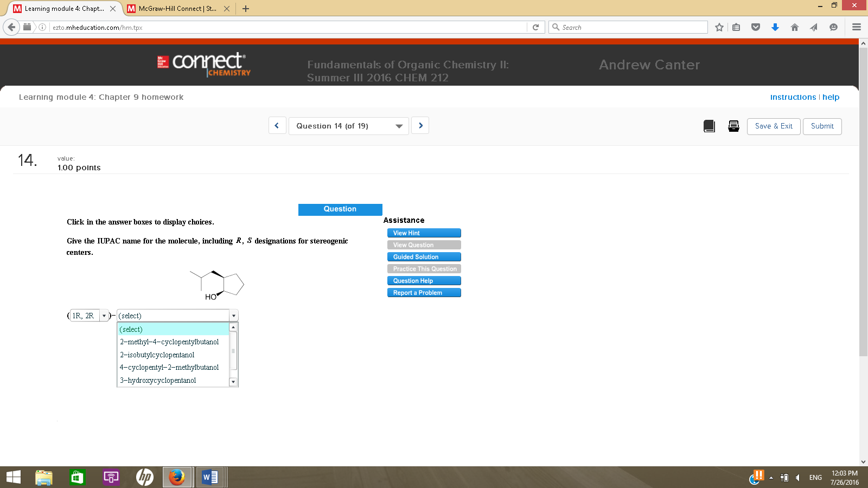Click the reload page icon in address bar
The image size is (868, 488).
[x=536, y=27]
